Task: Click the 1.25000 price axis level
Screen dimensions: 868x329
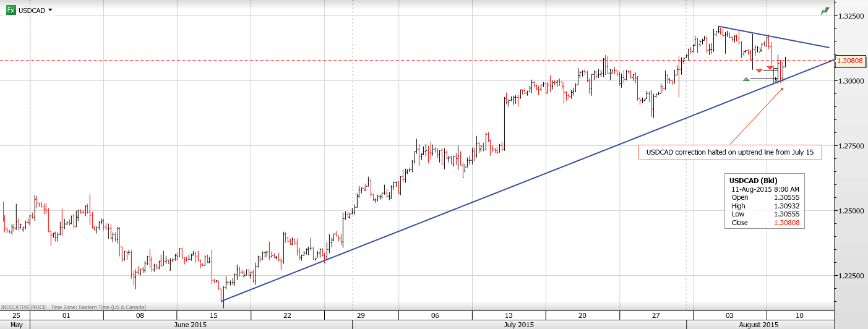Action: click(x=851, y=211)
